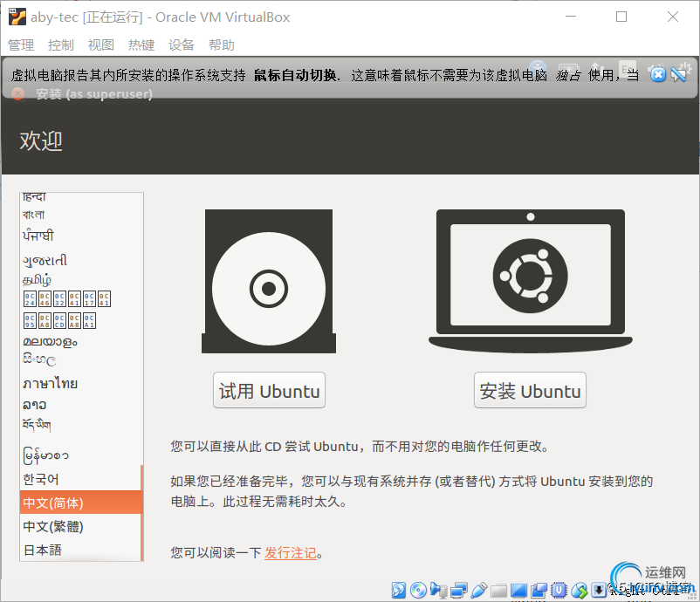Select 中文(繁體) in language list

(x=80, y=526)
